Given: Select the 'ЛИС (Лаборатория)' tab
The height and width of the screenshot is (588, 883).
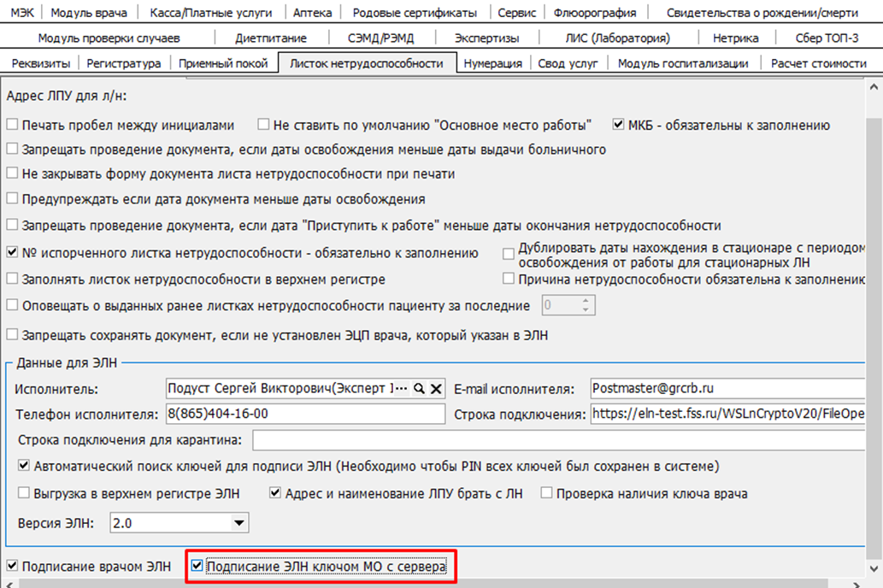Looking at the screenshot, I should pos(617,38).
